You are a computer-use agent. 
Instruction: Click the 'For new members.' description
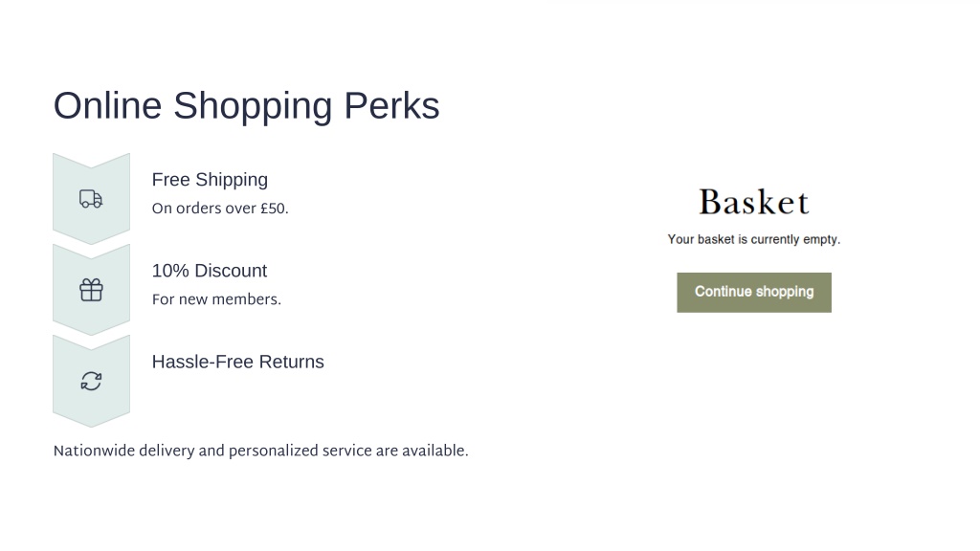coord(216,299)
